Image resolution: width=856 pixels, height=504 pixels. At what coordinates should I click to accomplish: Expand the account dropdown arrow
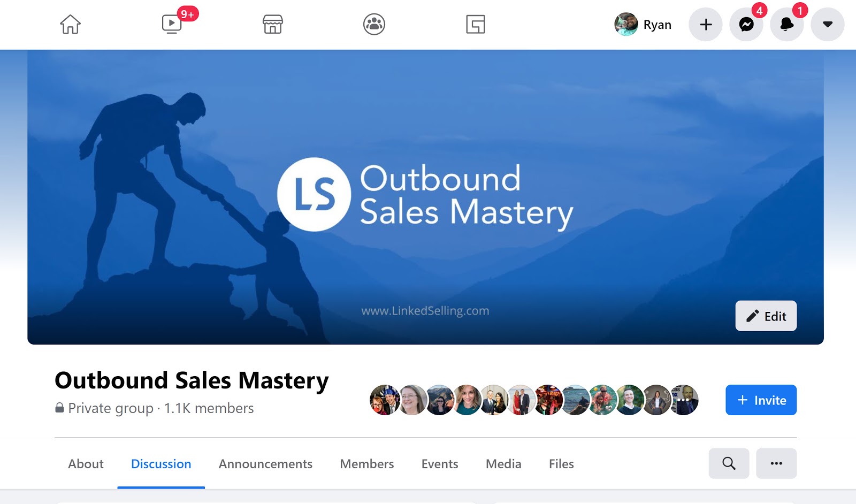tap(828, 25)
